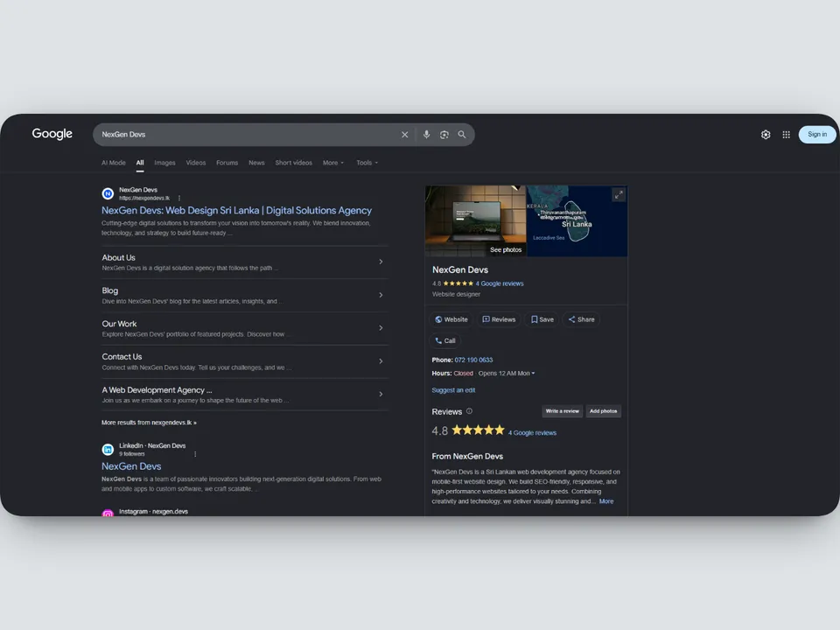Save NexGen Devs with Save button

(542, 320)
